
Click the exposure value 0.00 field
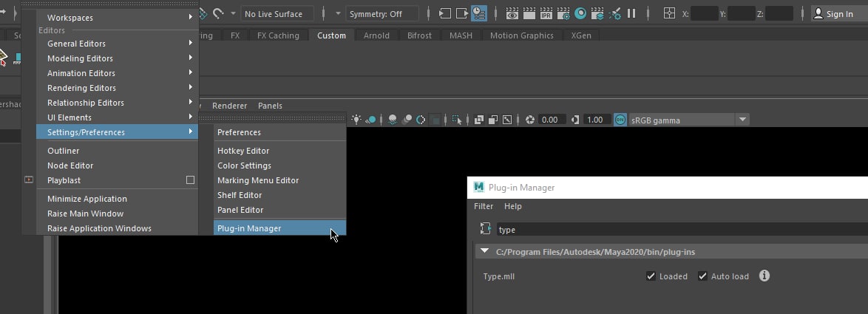click(x=552, y=120)
